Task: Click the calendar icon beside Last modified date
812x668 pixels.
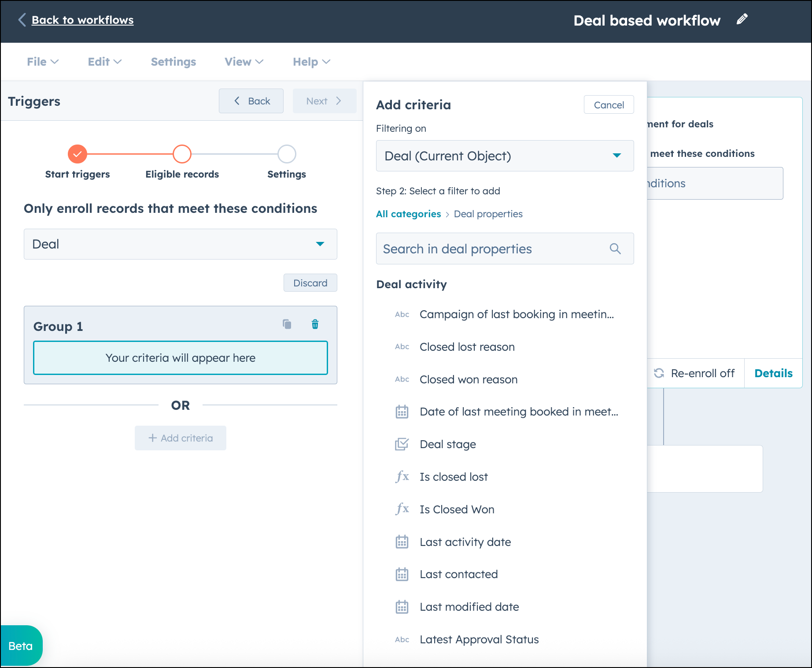Action: 402,607
